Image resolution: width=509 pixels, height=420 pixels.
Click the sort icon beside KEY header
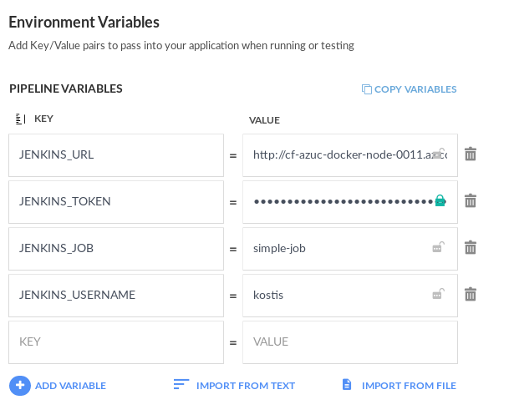[x=21, y=119]
